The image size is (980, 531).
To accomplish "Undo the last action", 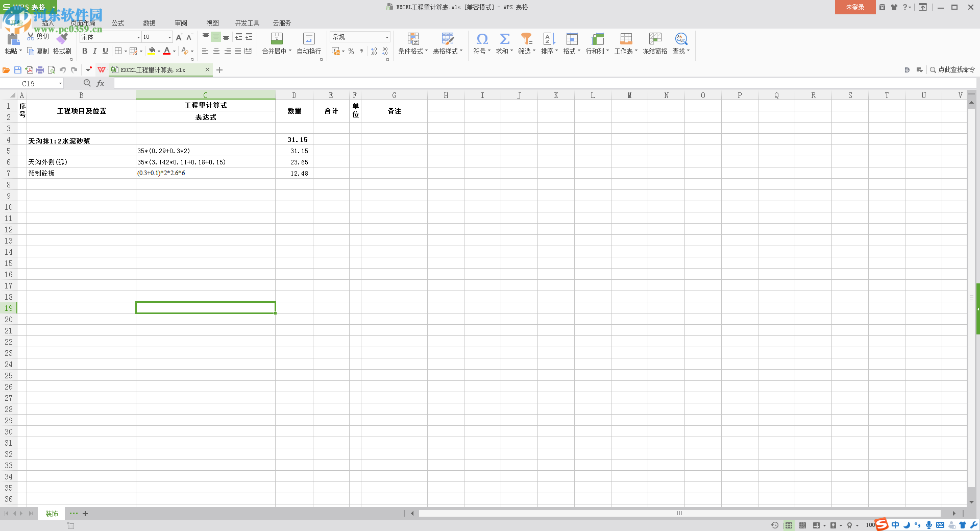I will (63, 70).
